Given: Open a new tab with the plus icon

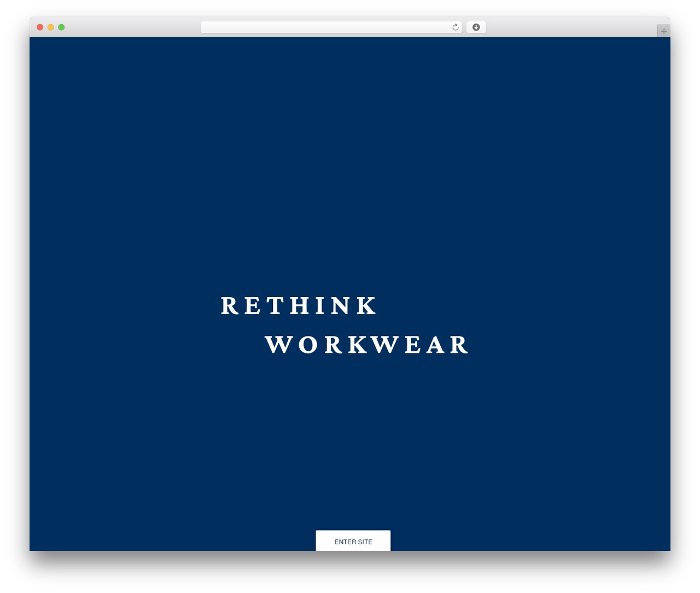Looking at the screenshot, I should [x=663, y=31].
